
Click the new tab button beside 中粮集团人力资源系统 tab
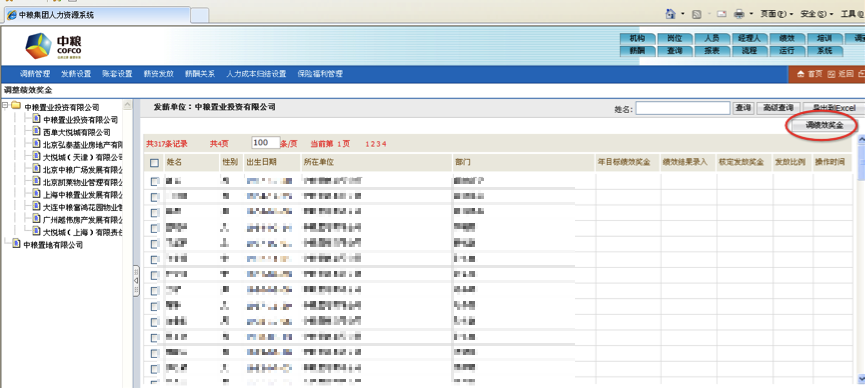[x=199, y=15]
